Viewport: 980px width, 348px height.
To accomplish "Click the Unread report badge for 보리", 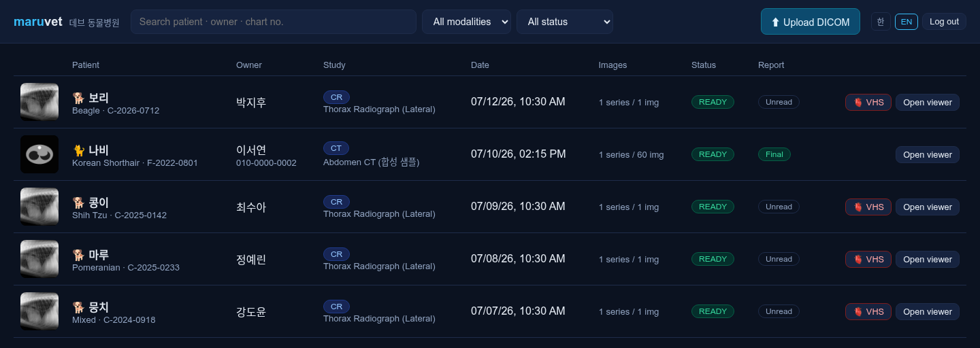I will [779, 102].
